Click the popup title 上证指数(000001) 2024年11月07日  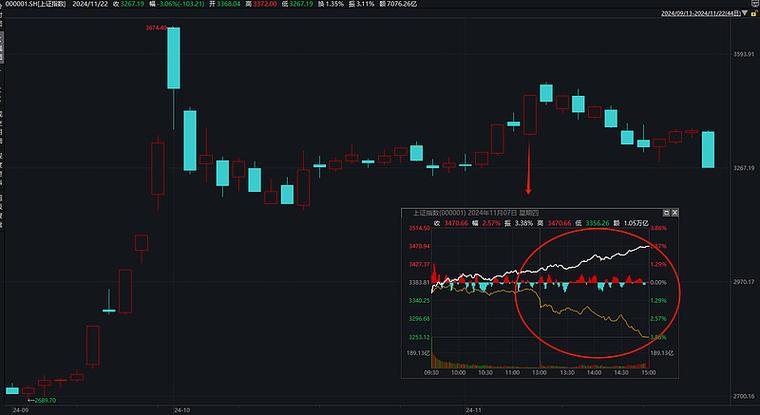[x=475, y=213]
